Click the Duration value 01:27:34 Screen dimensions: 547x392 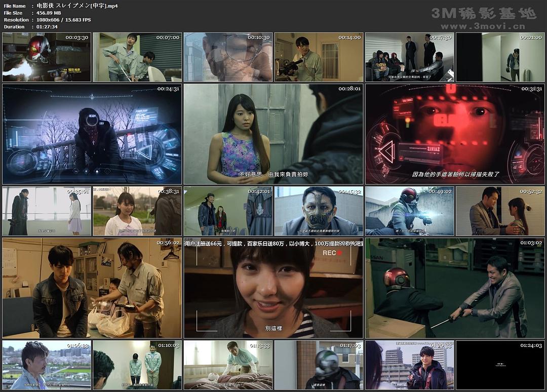click(x=47, y=27)
